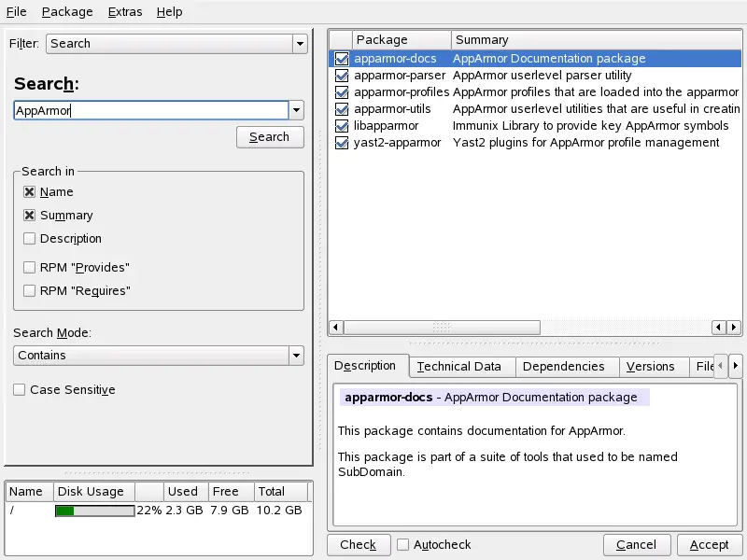Toggle the yast2-apparmor package status icon
The height and width of the screenshot is (560, 747).
[342, 143]
